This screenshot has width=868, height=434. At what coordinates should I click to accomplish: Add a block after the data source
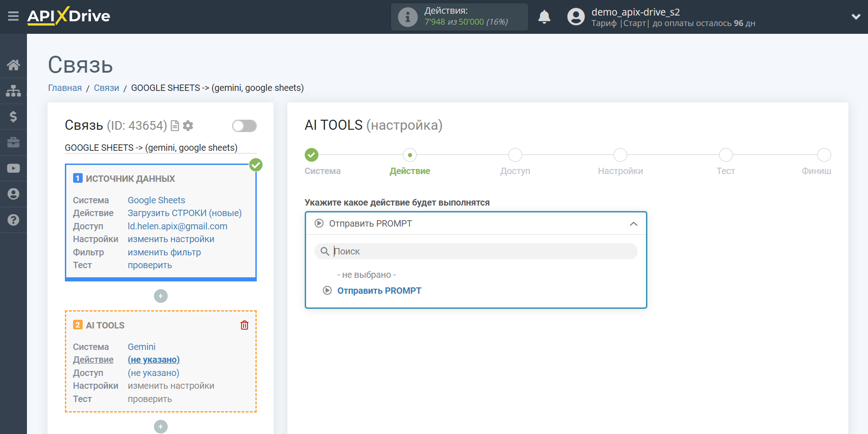[x=160, y=296]
